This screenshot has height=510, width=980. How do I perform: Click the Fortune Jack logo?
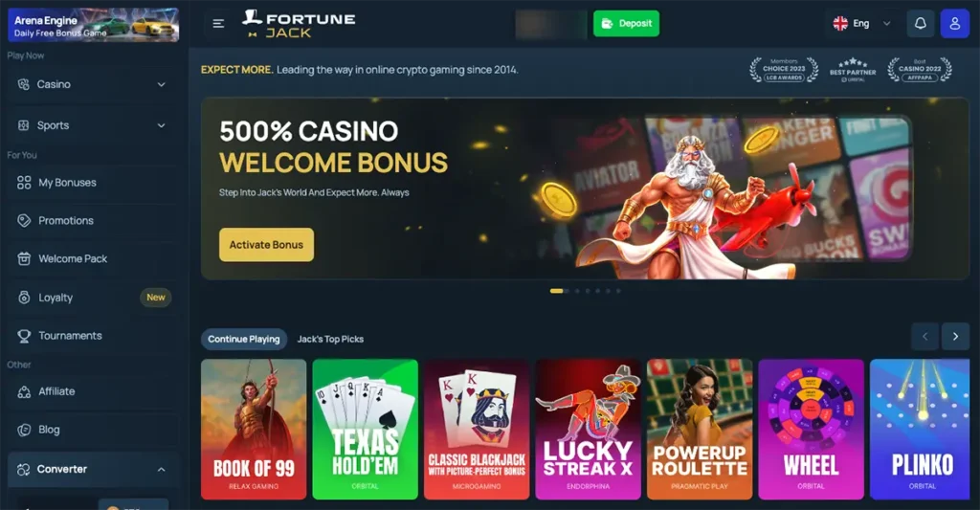click(299, 24)
